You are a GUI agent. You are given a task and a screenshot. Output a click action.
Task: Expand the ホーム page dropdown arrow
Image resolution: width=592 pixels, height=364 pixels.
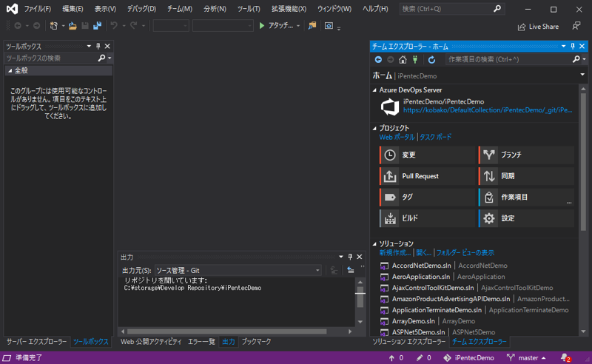click(582, 75)
